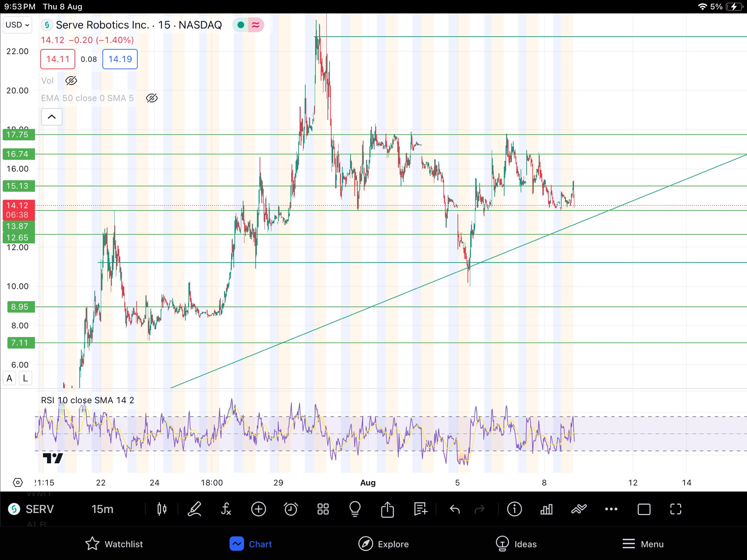Collapse the indicator legend with chevron

51,117
